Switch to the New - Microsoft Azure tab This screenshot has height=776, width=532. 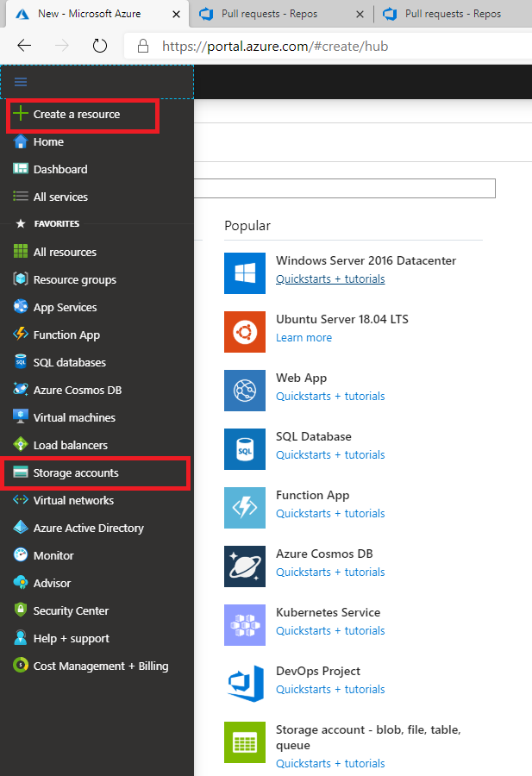pyautogui.click(x=89, y=14)
